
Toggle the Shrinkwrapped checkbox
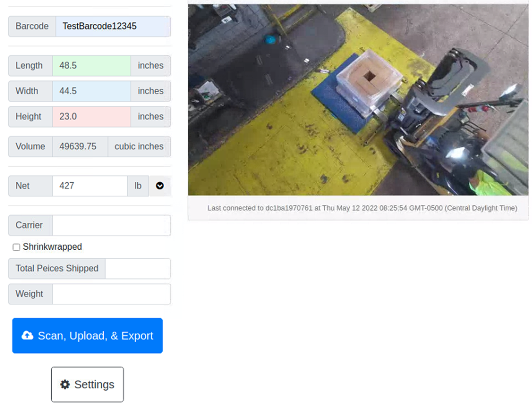point(16,247)
